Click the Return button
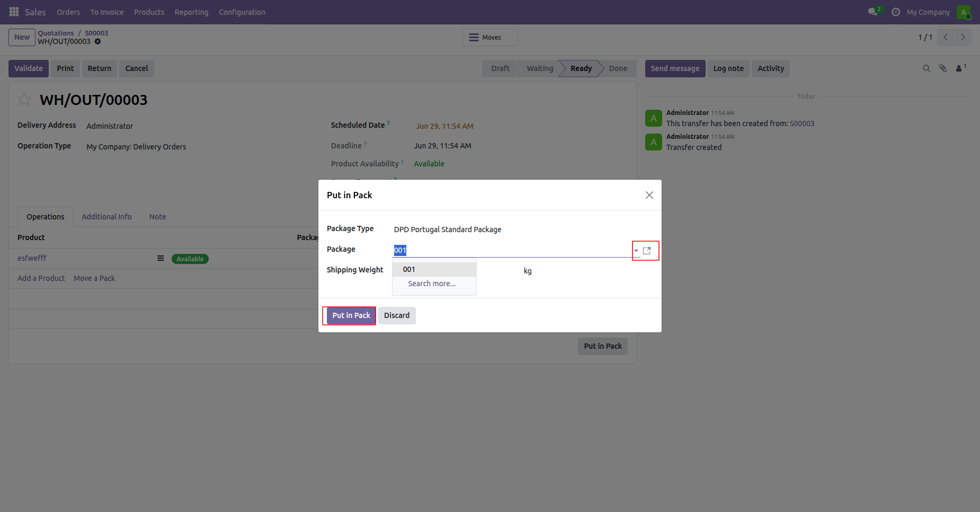 click(x=100, y=68)
